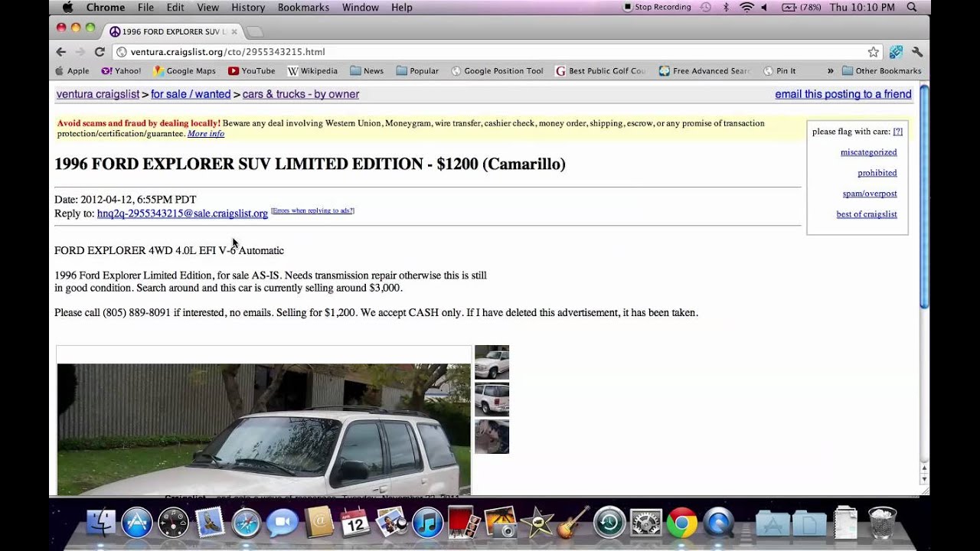
Task: Click email this posting to a friend
Action: click(843, 94)
